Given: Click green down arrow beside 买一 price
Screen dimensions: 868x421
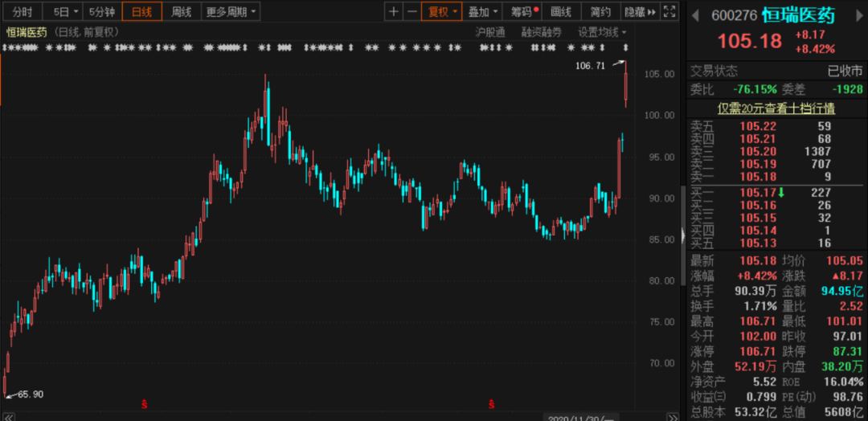Looking at the screenshot, I should (x=781, y=193).
